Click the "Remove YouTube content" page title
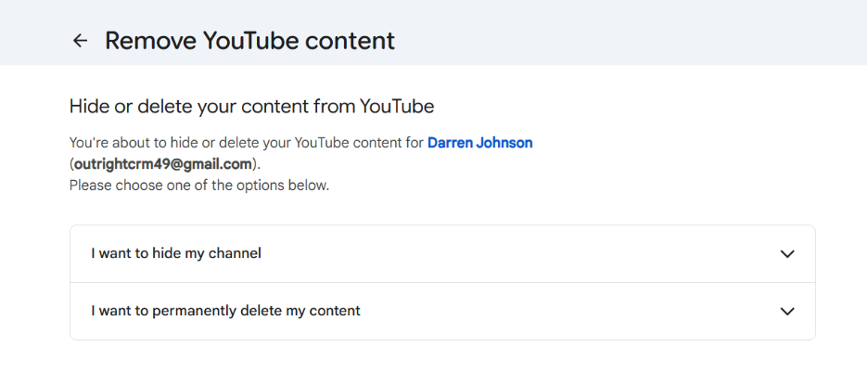The height and width of the screenshot is (385, 868). pyautogui.click(x=249, y=41)
